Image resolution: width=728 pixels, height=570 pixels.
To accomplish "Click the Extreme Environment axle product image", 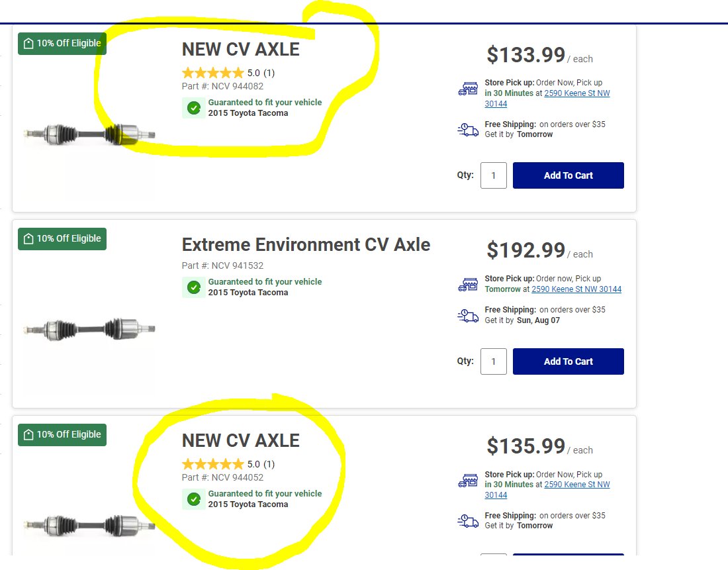I will point(89,329).
